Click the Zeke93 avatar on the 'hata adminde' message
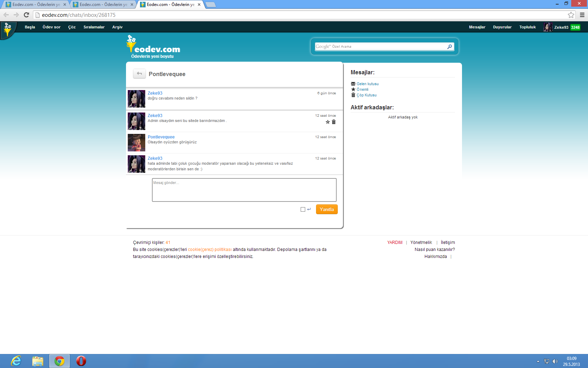Image resolution: width=588 pixels, height=368 pixels. coord(136,164)
